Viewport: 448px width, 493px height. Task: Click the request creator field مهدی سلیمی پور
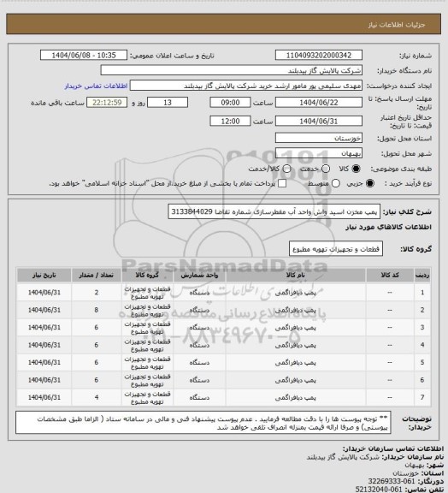point(246,86)
